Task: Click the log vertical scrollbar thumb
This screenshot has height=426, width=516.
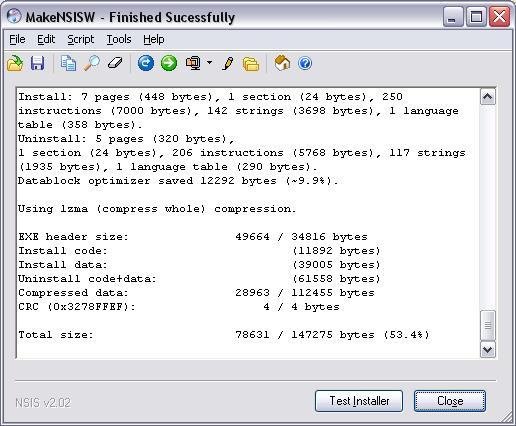Action: (x=488, y=325)
